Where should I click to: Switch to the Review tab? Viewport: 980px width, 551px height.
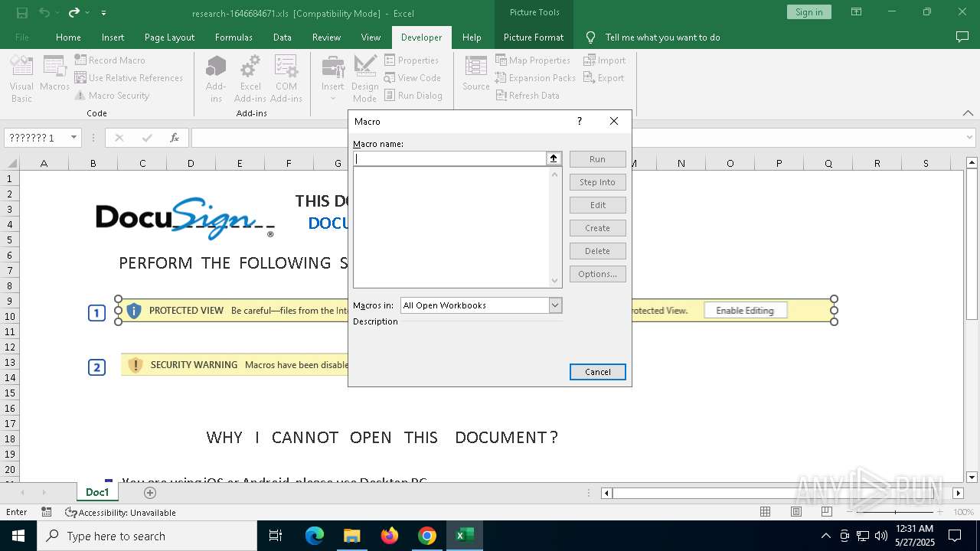[326, 37]
